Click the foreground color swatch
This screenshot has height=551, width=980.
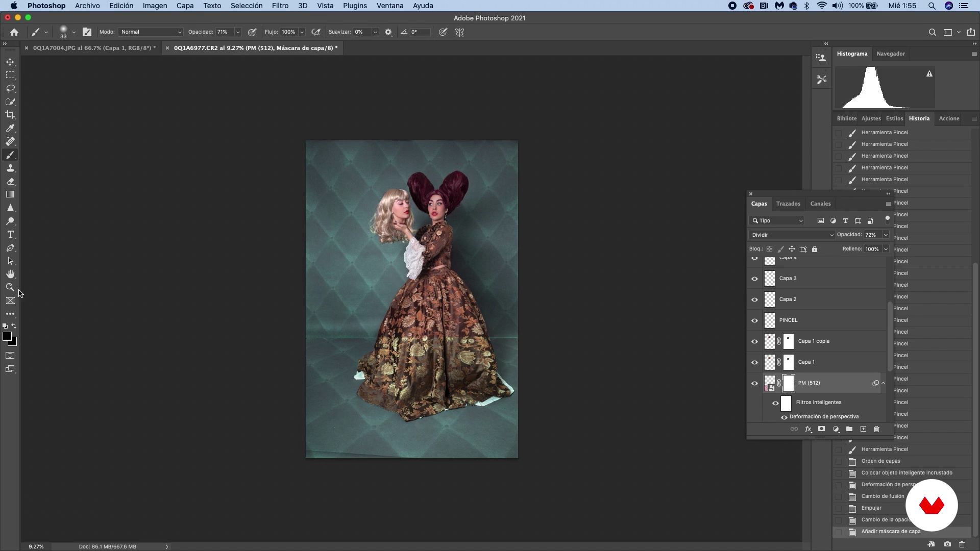click(7, 337)
